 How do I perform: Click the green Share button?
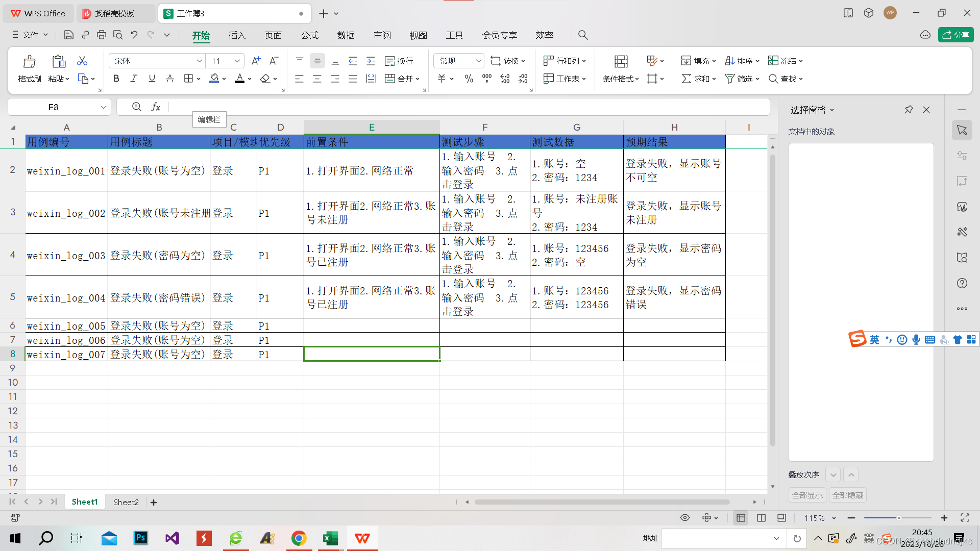click(955, 35)
